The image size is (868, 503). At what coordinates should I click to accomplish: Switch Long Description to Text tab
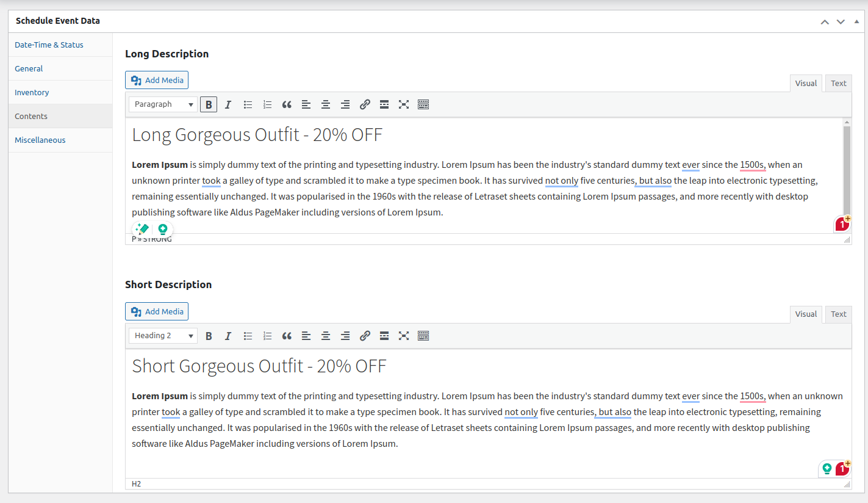coord(838,83)
